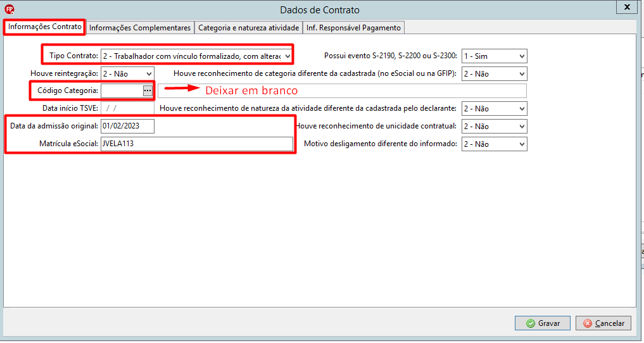Click the Houve reintegração label

pos(65,74)
